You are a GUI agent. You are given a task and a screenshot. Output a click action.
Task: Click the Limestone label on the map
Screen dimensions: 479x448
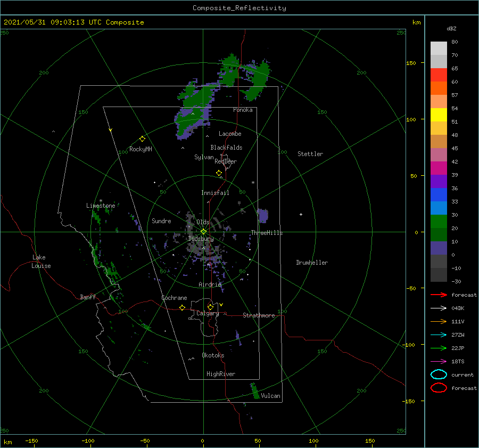click(101, 206)
